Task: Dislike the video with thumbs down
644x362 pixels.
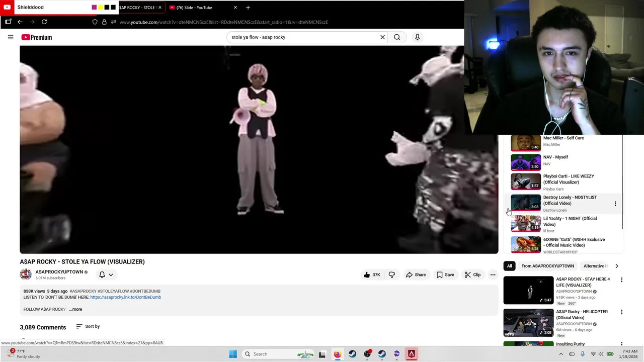Action: coord(391,275)
